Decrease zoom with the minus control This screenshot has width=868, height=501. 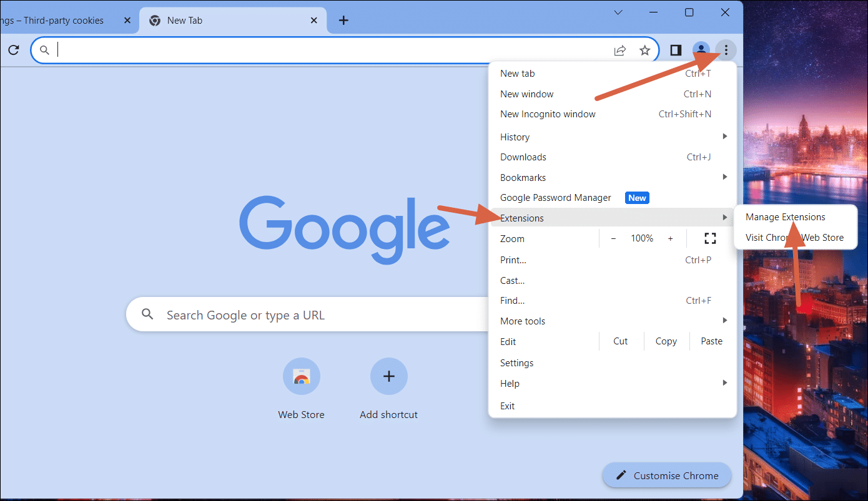pos(613,238)
